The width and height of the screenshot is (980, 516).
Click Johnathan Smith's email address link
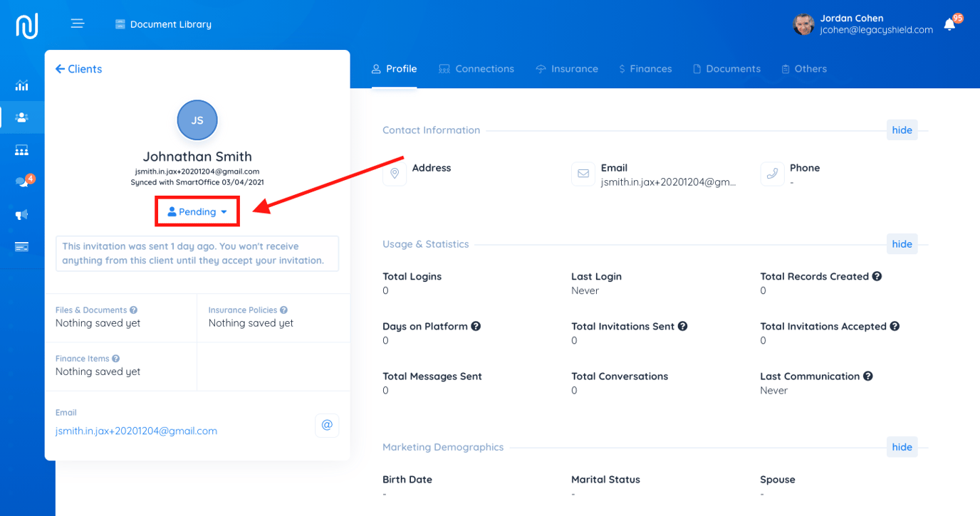click(136, 431)
